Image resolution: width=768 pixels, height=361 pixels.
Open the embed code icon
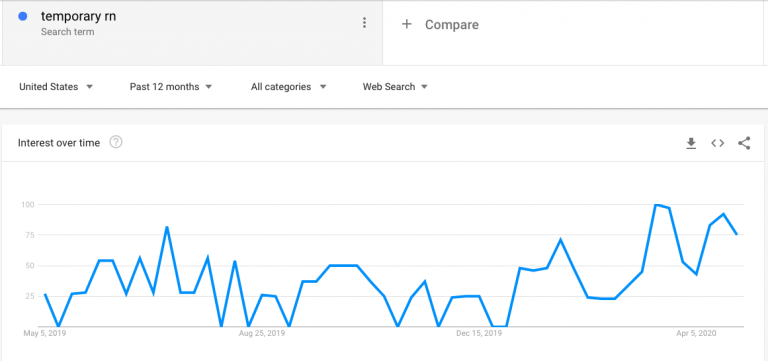point(718,143)
